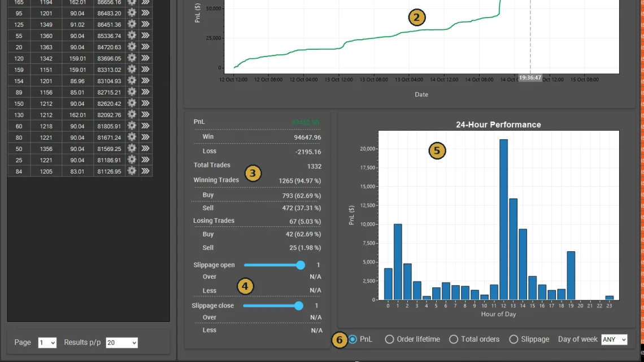
Task: Click the Winning Trades value 1265 (94.97 %)
Action: (300, 180)
